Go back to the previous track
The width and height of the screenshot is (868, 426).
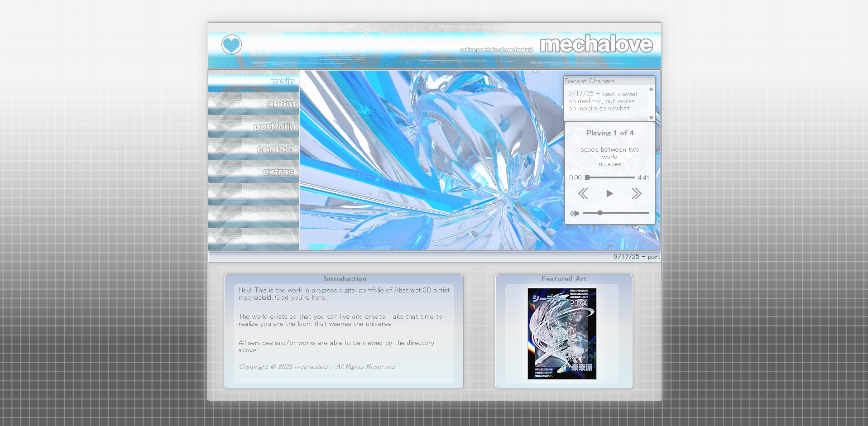tap(583, 194)
